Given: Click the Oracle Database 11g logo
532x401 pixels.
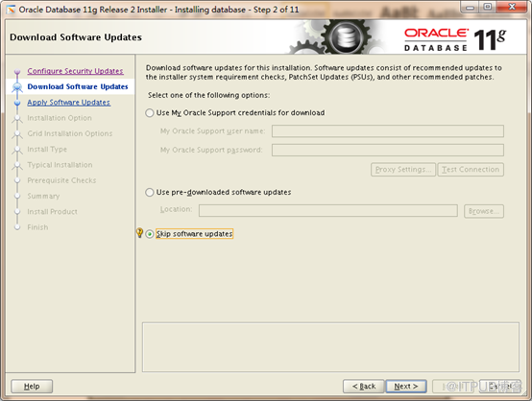Looking at the screenshot, I should [x=454, y=39].
